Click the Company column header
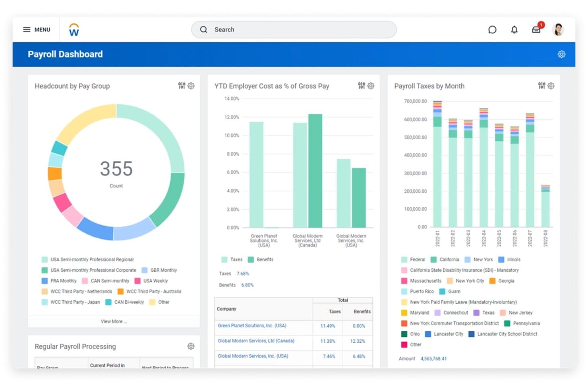The image size is (588, 392). click(x=226, y=309)
